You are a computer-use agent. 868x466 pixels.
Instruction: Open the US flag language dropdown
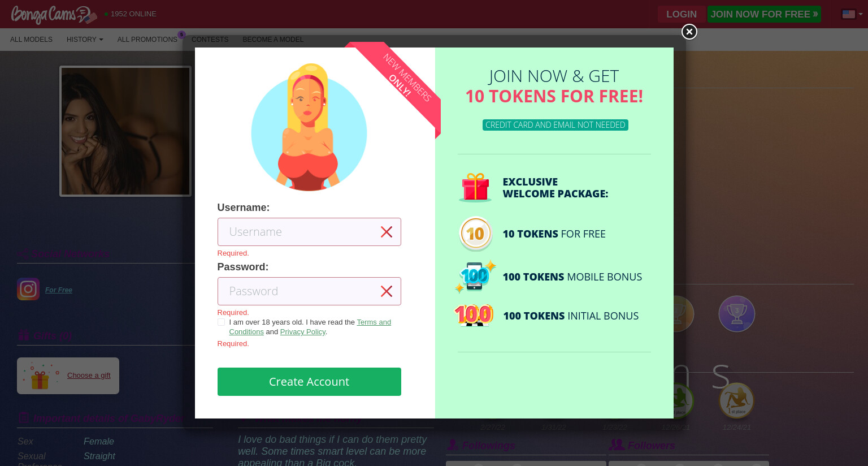click(852, 14)
